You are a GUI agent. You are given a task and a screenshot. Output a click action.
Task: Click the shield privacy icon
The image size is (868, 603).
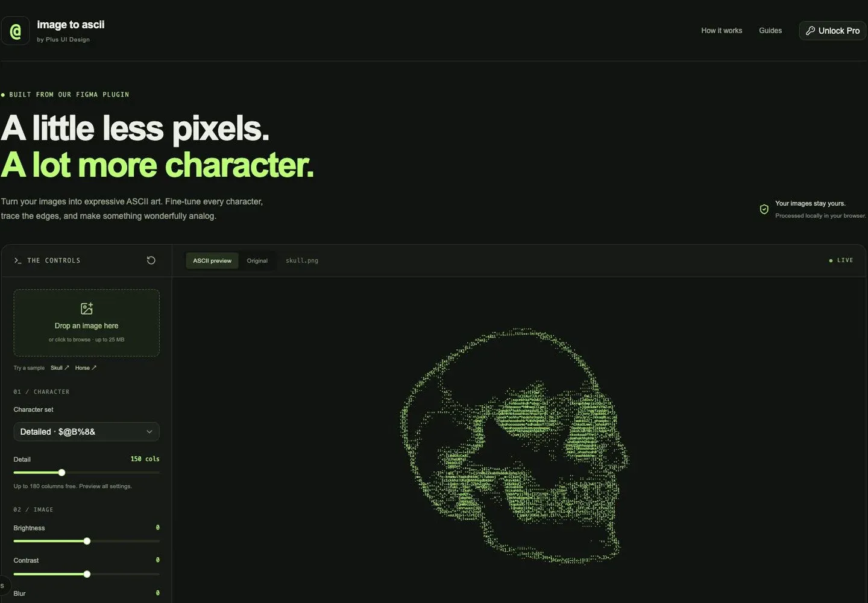click(764, 209)
